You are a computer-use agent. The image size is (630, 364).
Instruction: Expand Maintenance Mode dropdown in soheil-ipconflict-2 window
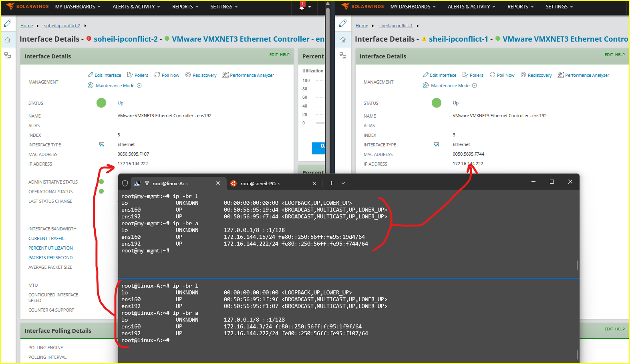pyautogui.click(x=139, y=86)
